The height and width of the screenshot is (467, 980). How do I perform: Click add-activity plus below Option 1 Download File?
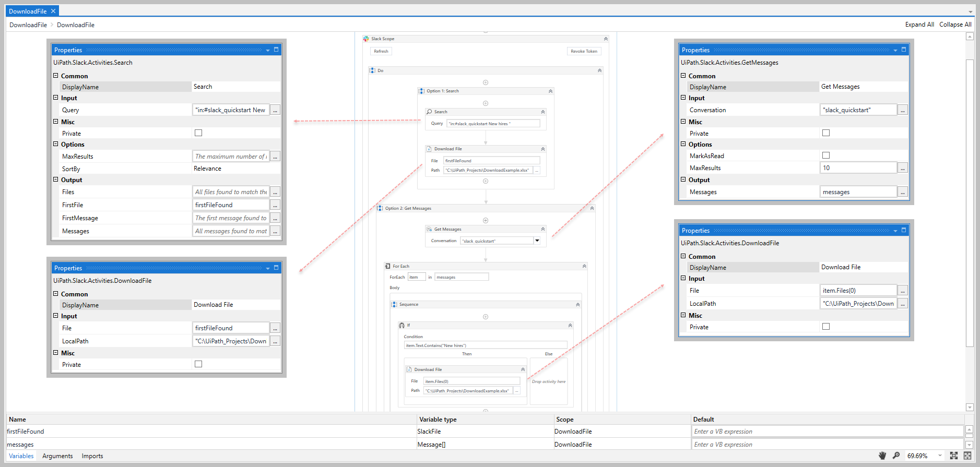coord(486,181)
